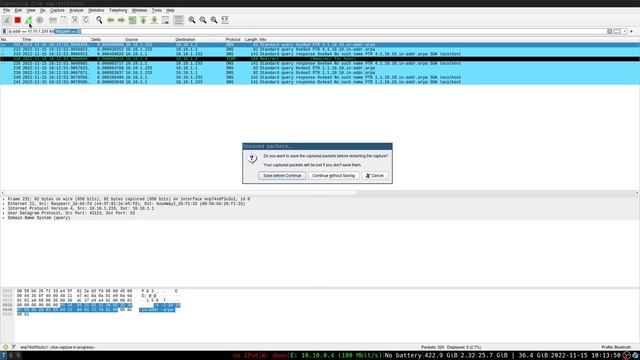Click workspace 7 on the system bar
Screen dimensions: 640x360
pyautogui.click(x=4, y=356)
